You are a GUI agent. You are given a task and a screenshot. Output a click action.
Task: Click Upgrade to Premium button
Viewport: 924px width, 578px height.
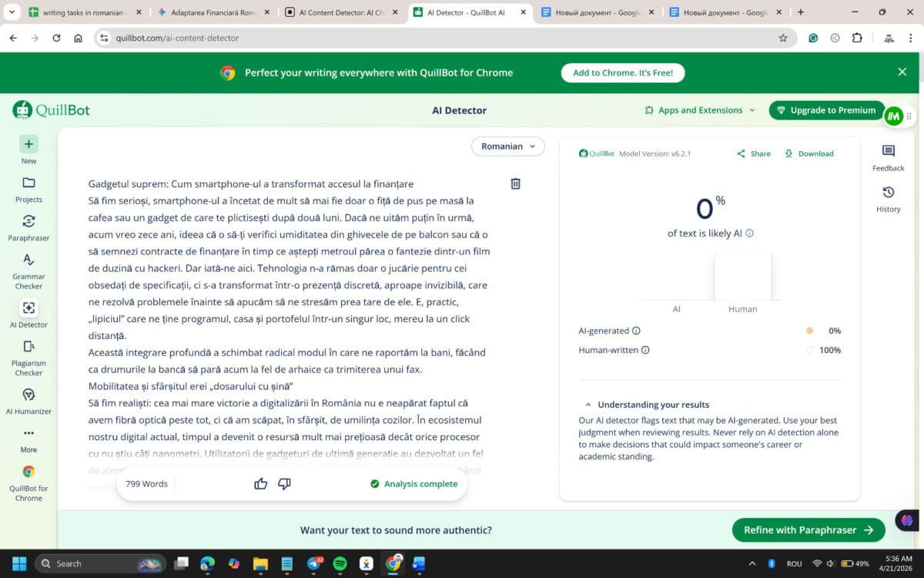tap(825, 110)
